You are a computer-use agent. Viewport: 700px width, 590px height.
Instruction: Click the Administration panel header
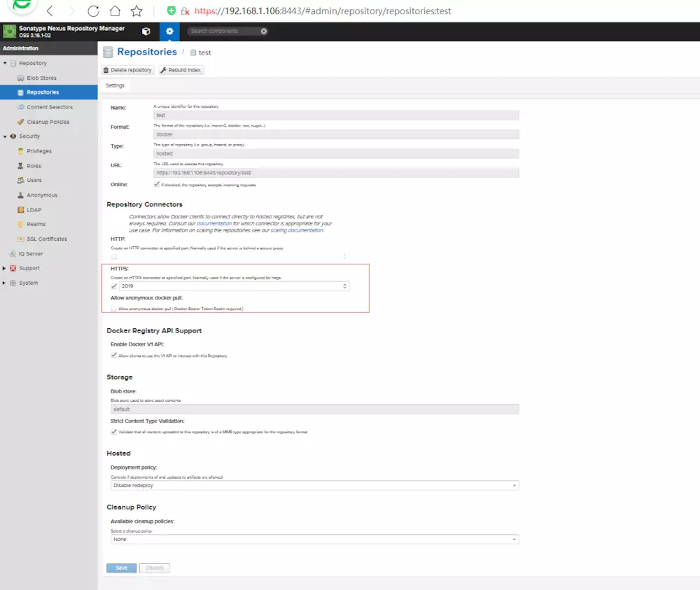click(x=49, y=48)
